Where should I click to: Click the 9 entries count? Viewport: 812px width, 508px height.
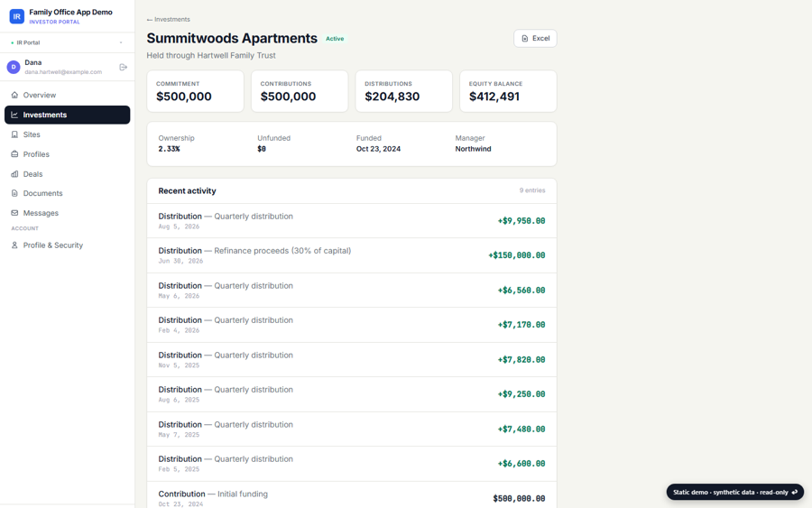tap(532, 190)
